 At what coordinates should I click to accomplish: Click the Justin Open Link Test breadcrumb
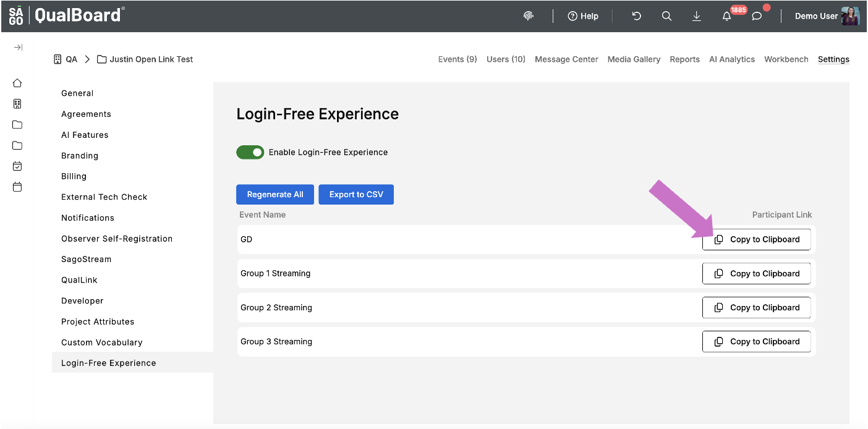click(145, 59)
